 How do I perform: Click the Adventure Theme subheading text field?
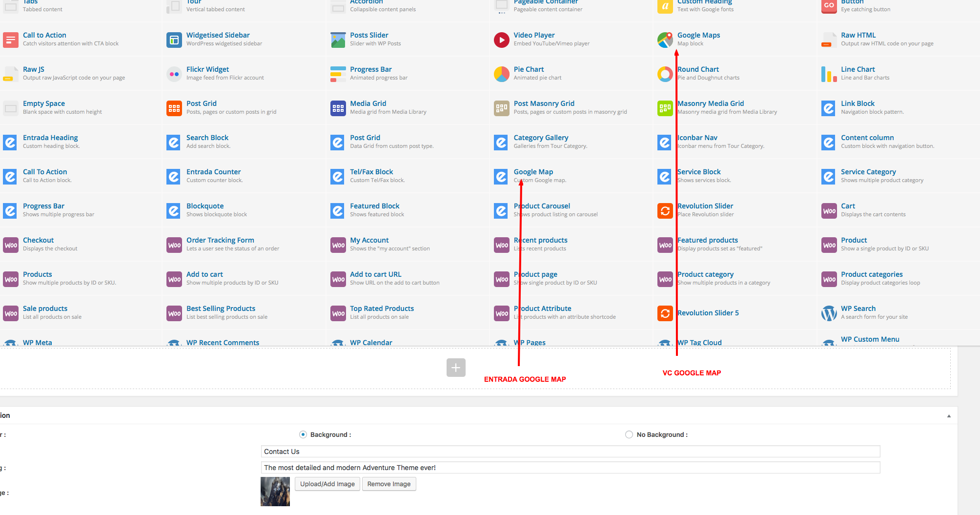pos(571,468)
